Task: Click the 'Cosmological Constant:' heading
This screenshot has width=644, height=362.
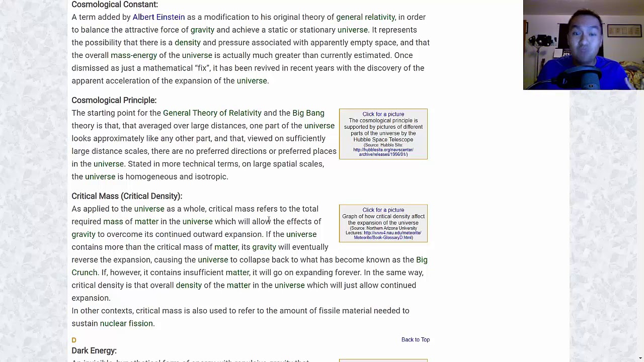Action: [115, 5]
